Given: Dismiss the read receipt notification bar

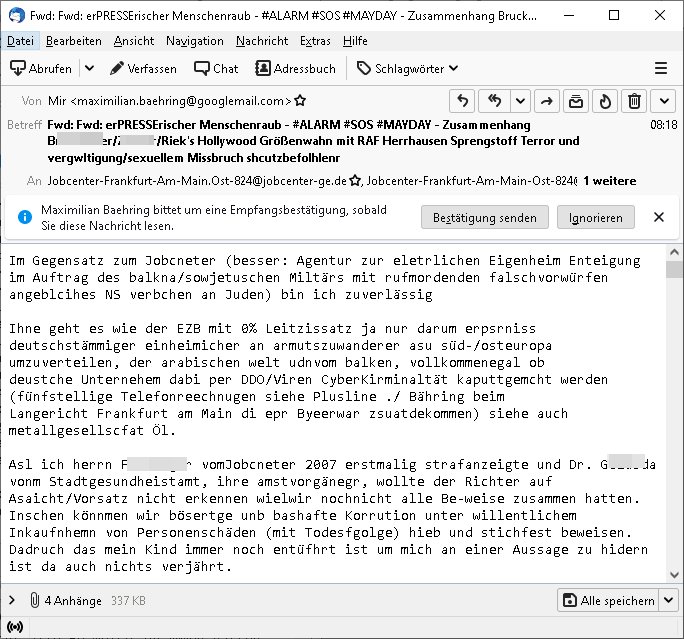Looking at the screenshot, I should click(659, 217).
